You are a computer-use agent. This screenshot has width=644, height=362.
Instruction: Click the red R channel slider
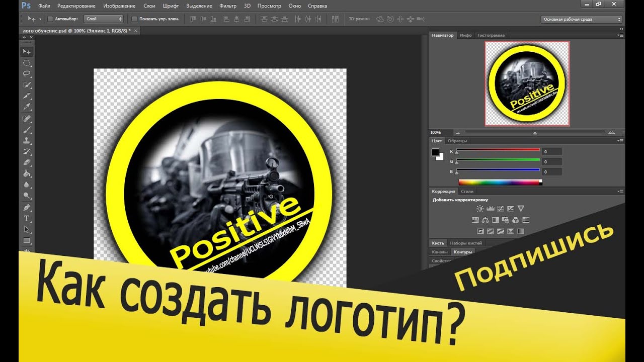pyautogui.click(x=498, y=150)
